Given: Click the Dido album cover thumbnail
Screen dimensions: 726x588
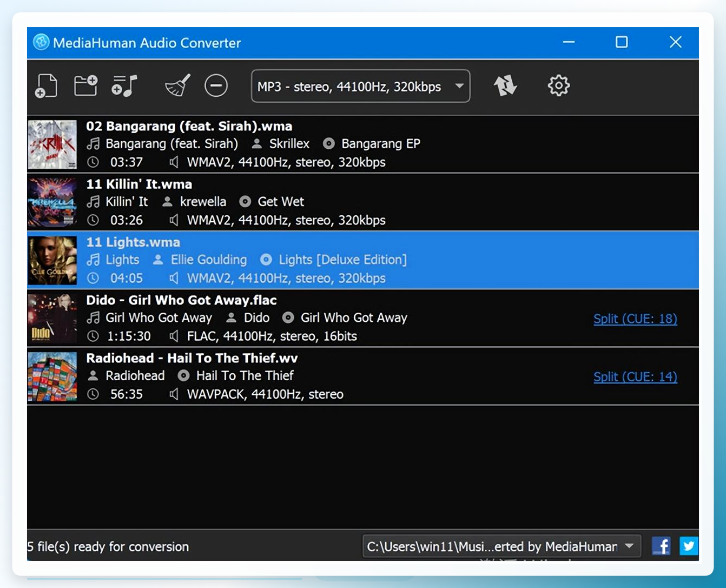Looking at the screenshot, I should click(x=52, y=318).
